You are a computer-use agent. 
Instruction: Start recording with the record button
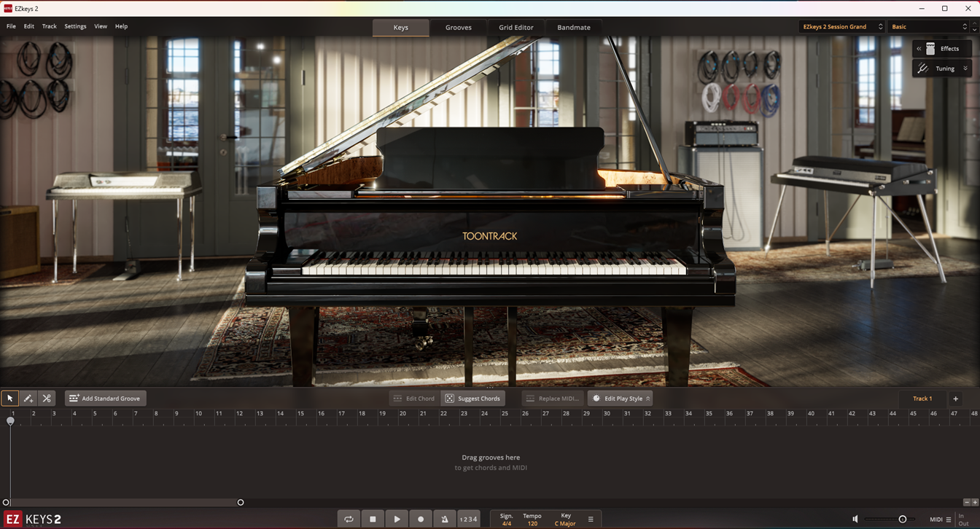421,520
